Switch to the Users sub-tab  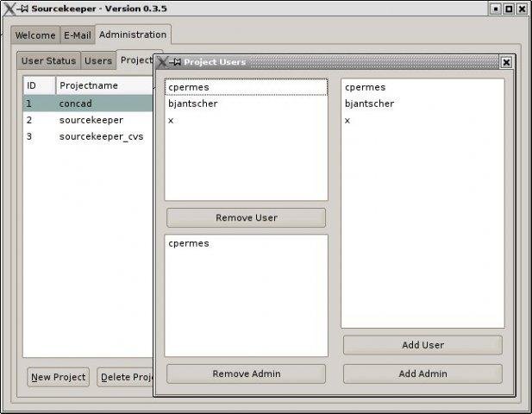pos(98,60)
